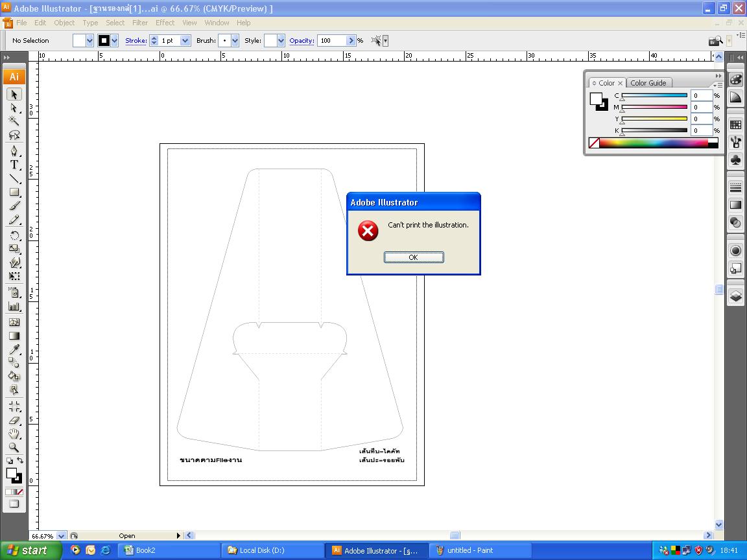747x560 pixels.
Task: Select the Pen tool
Action: (x=14, y=151)
